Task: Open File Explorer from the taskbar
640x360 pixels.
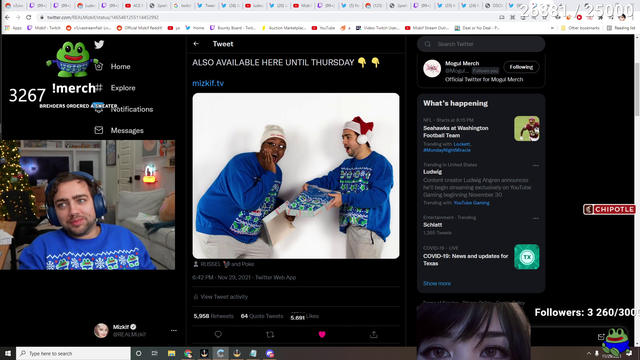Action: tap(171, 353)
